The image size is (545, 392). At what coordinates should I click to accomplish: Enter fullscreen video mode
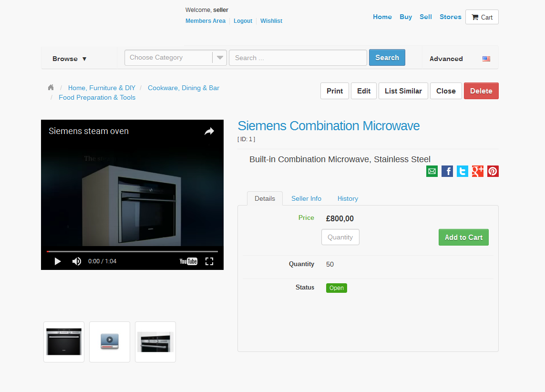[209, 261]
